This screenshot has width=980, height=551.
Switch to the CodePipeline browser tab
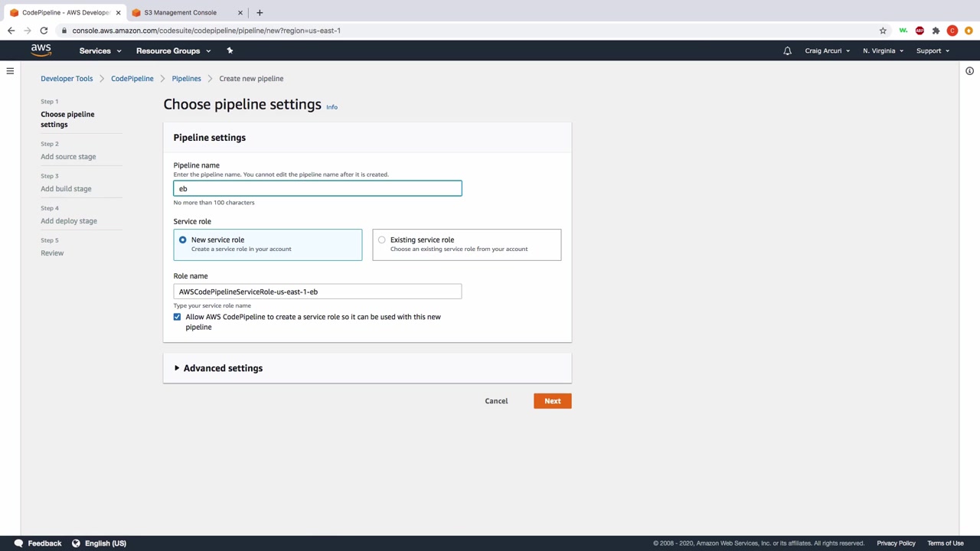tap(65, 12)
